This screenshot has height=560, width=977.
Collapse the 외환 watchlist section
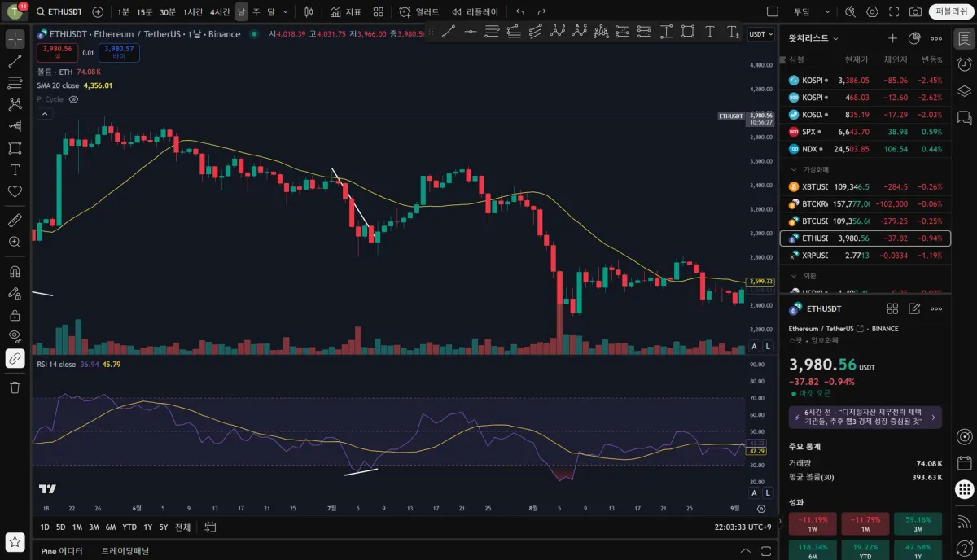795,276
